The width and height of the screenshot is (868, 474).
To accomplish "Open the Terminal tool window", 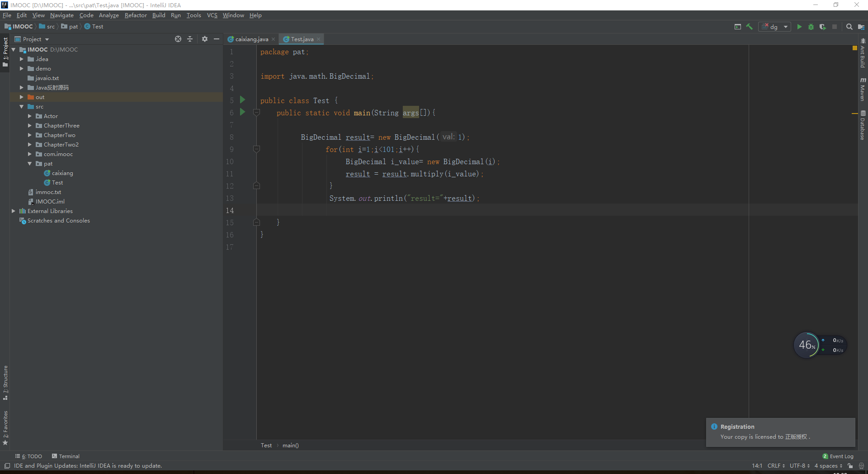I will click(x=66, y=456).
